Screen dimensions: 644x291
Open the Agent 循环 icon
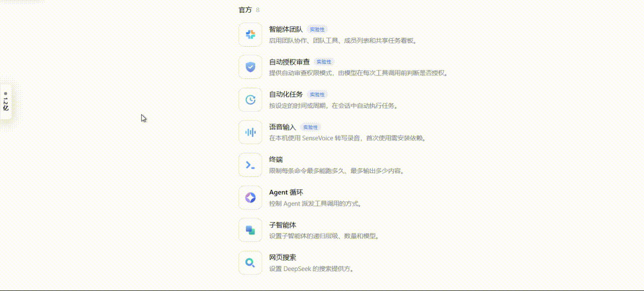250,197
